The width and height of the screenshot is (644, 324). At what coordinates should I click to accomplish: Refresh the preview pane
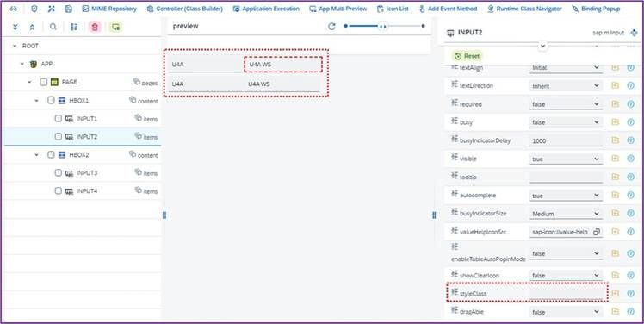[x=331, y=27]
